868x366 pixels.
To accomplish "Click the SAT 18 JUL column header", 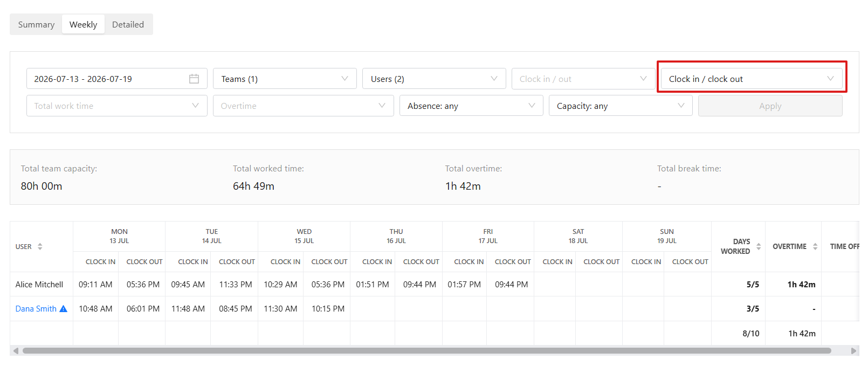I will (x=578, y=236).
